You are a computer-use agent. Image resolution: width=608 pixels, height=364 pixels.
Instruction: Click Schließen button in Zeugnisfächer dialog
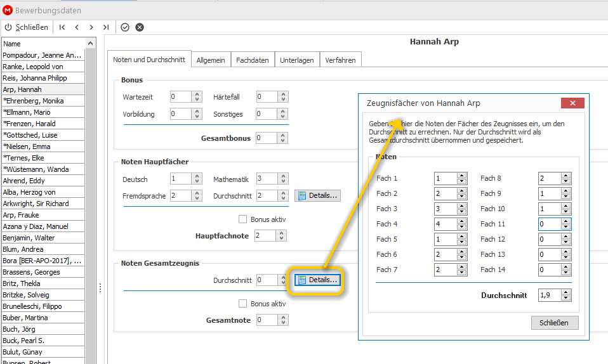[x=555, y=323]
